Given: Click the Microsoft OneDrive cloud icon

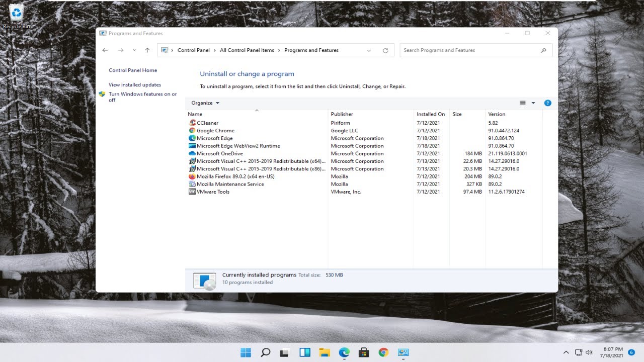Looking at the screenshot, I should coord(192,153).
